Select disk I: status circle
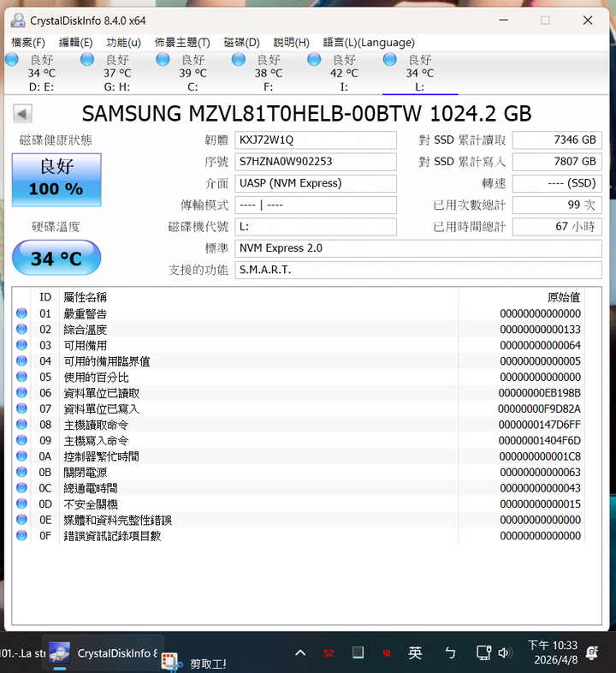Image resolution: width=616 pixels, height=673 pixels. click(314, 60)
